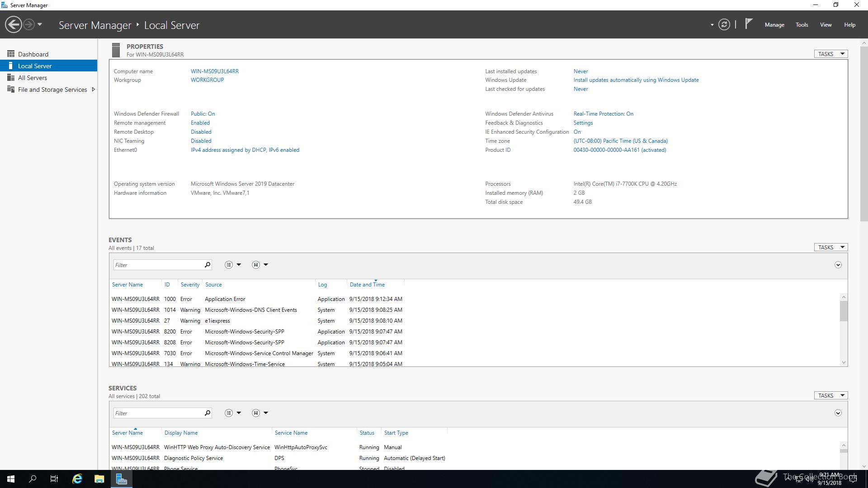868x488 pixels.
Task: Open the Events TASKS dropdown
Action: (x=831, y=247)
